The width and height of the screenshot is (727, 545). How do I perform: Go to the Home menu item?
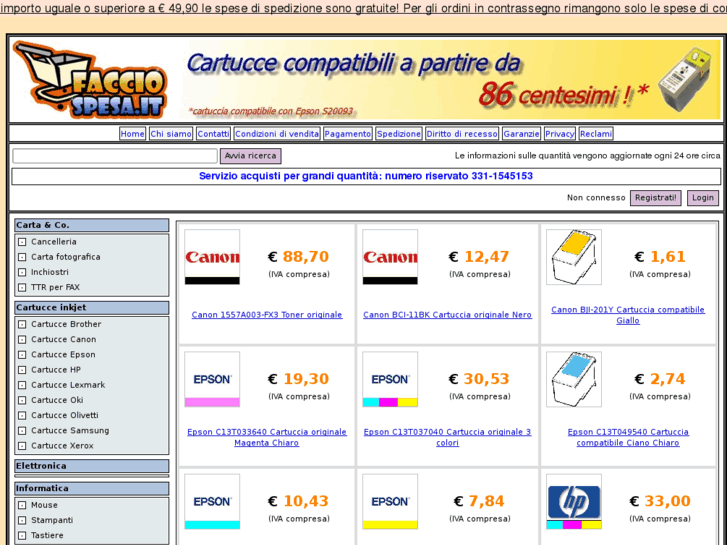pos(132,134)
